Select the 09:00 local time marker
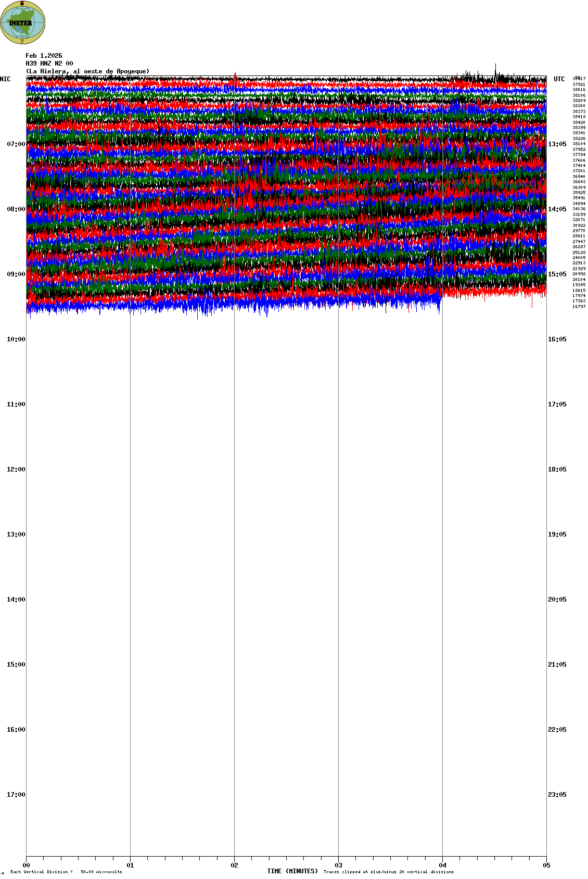The height and width of the screenshot is (879, 588). point(16,274)
